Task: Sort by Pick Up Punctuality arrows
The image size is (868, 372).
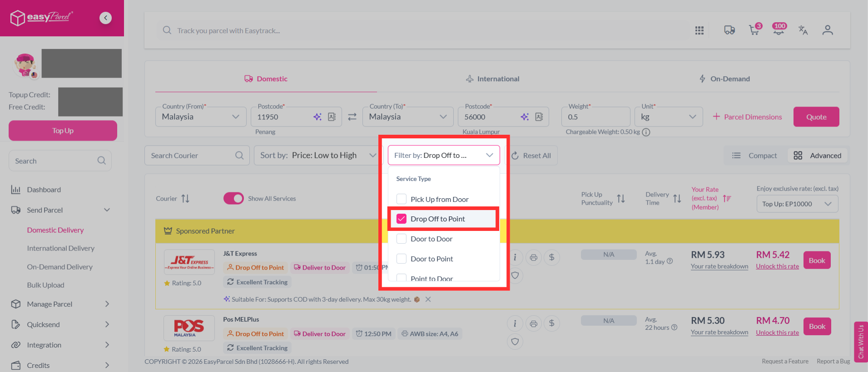Action: pos(621,199)
